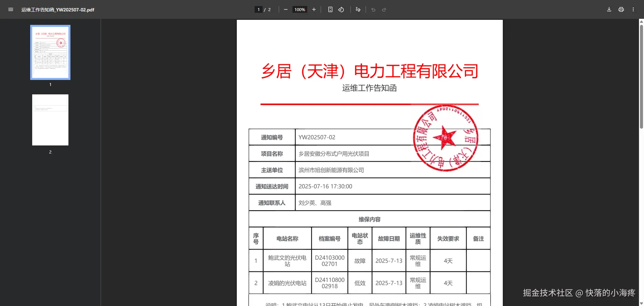The width and height of the screenshot is (644, 306).
Task: Click the 序号 column header
Action: tap(256, 238)
